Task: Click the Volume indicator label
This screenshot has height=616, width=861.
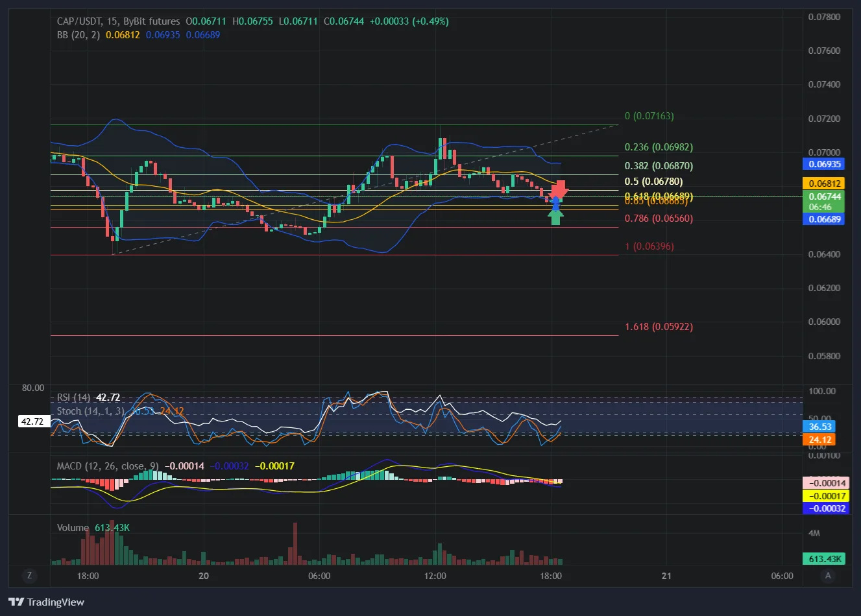Action: (x=73, y=528)
